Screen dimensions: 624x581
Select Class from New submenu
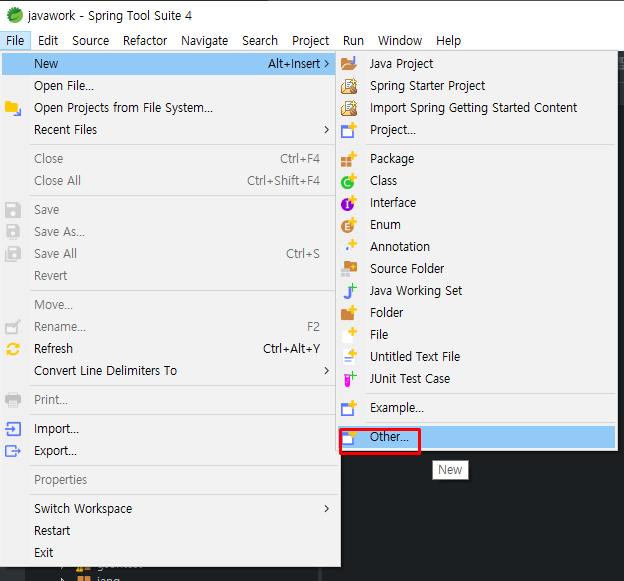pyautogui.click(x=477, y=181)
